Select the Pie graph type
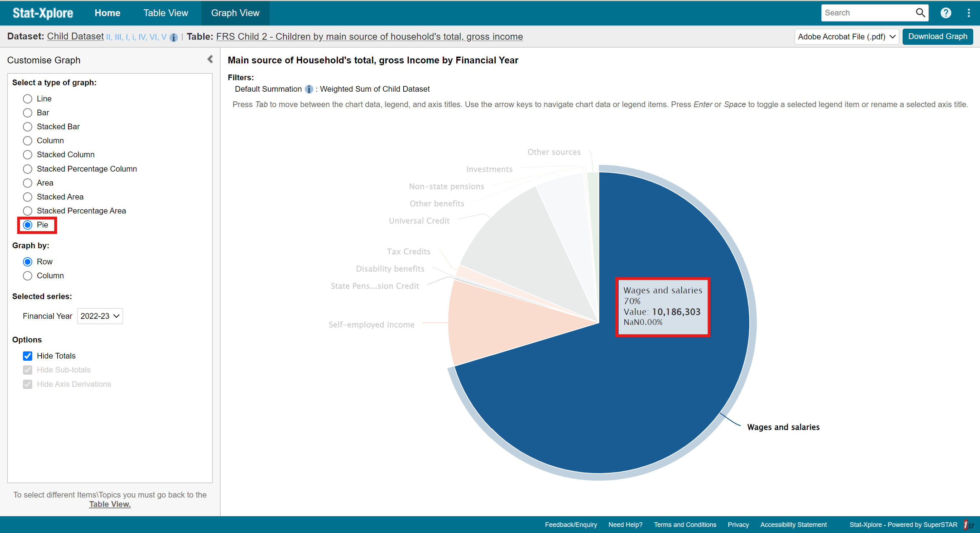Viewport: 980px width, 533px height. [27, 225]
